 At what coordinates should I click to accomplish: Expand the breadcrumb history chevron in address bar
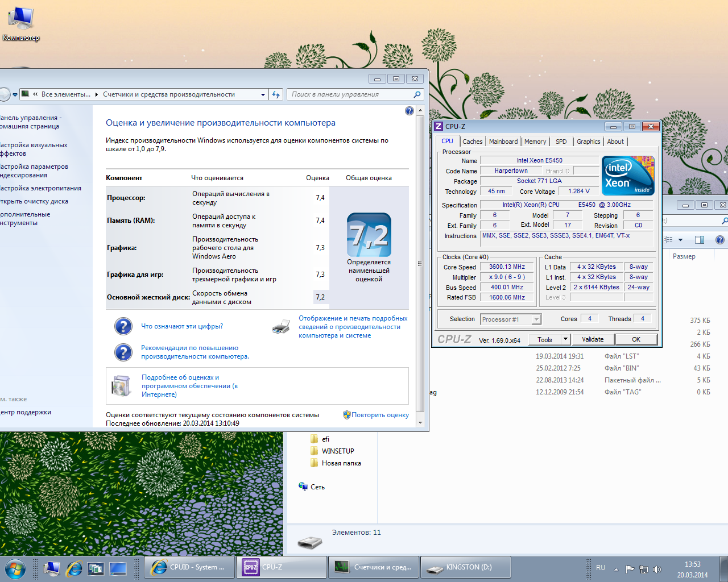click(x=35, y=94)
